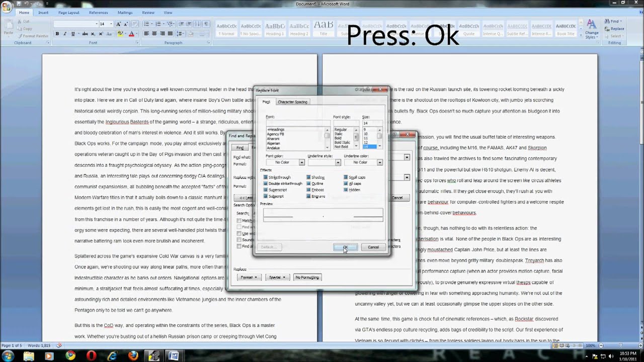Click the Sort icon in Paragraph group

198,24
